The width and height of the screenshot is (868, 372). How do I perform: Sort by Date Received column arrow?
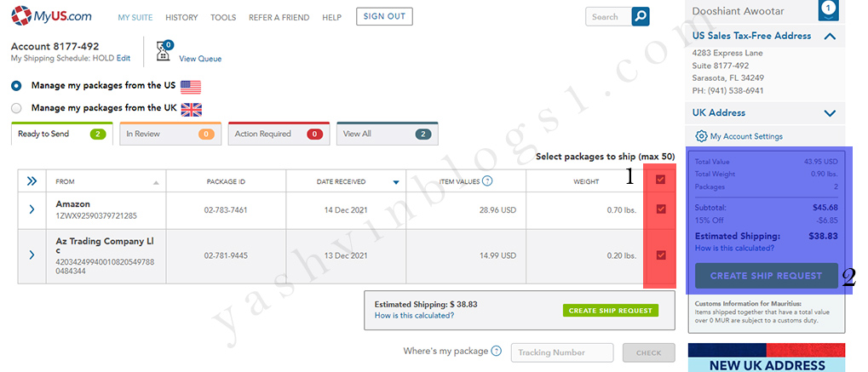396,181
